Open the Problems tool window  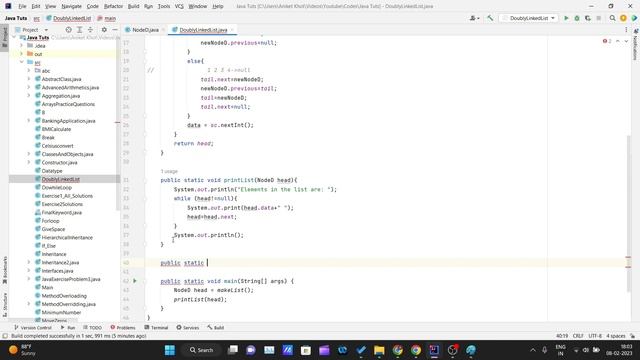click(123, 328)
